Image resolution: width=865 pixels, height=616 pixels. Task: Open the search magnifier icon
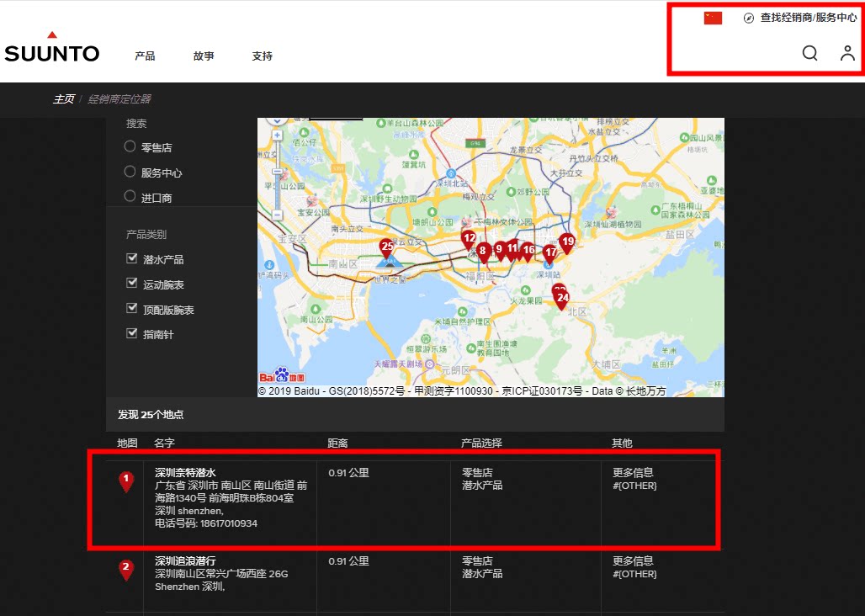point(809,53)
